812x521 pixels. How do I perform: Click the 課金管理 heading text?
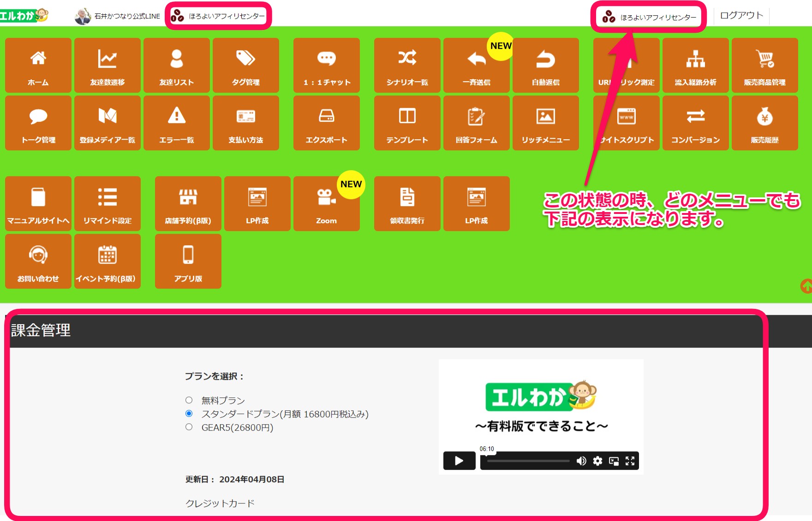pyautogui.click(x=41, y=330)
